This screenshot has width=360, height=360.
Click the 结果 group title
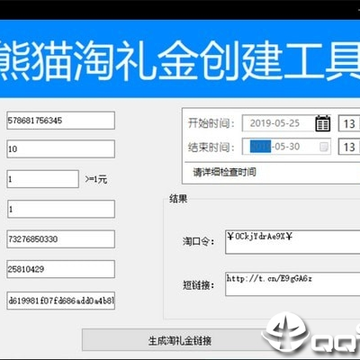tap(178, 199)
